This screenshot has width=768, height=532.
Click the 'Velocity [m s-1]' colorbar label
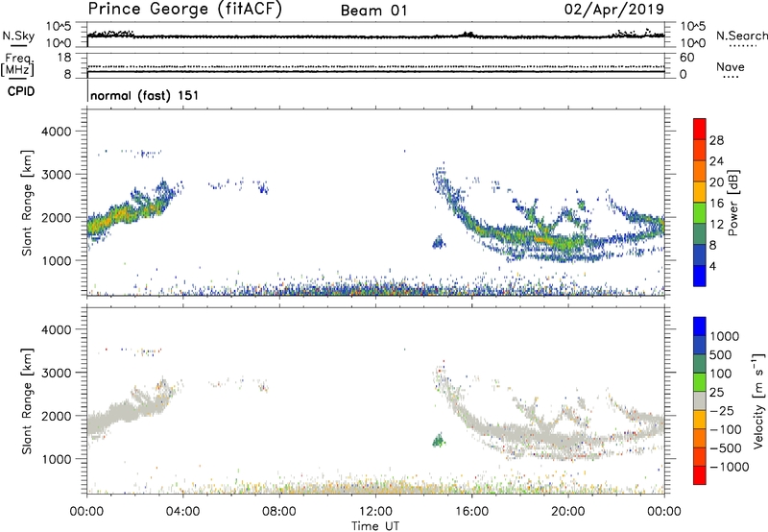[758, 400]
